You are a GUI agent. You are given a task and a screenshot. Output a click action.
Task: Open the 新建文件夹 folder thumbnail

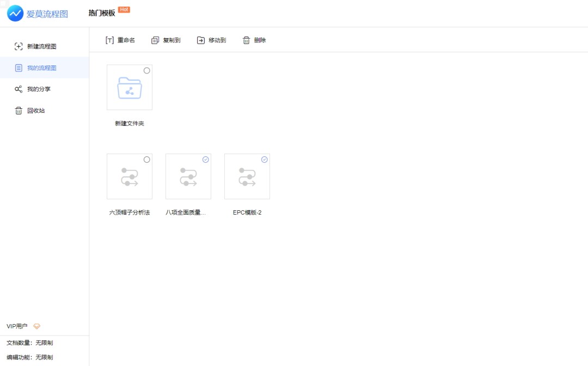tap(129, 87)
